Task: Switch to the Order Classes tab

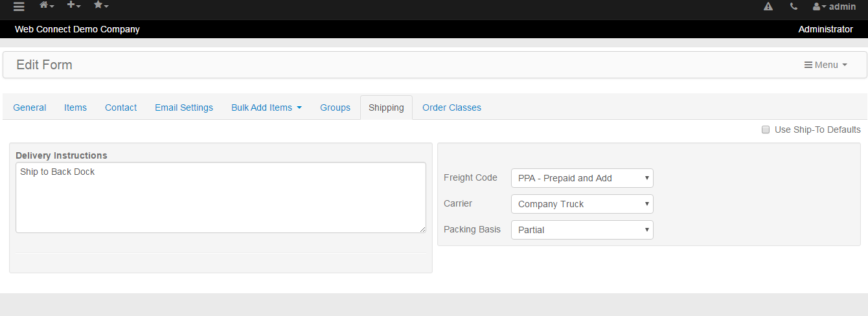Action: click(x=451, y=107)
